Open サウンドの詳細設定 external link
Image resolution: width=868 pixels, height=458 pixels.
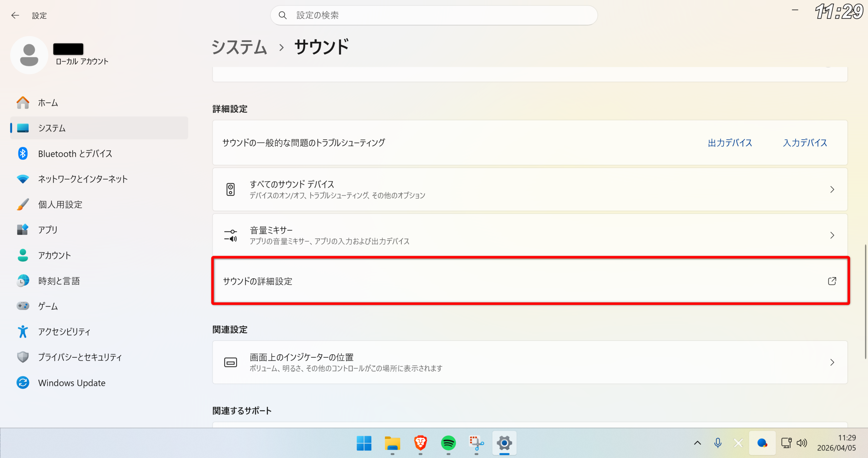(x=832, y=281)
